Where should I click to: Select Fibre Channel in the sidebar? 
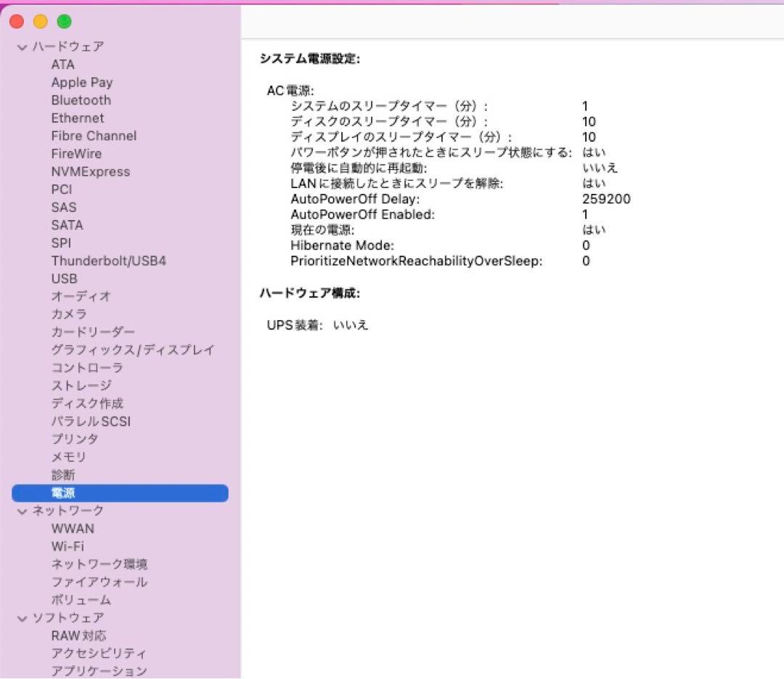tap(93, 136)
